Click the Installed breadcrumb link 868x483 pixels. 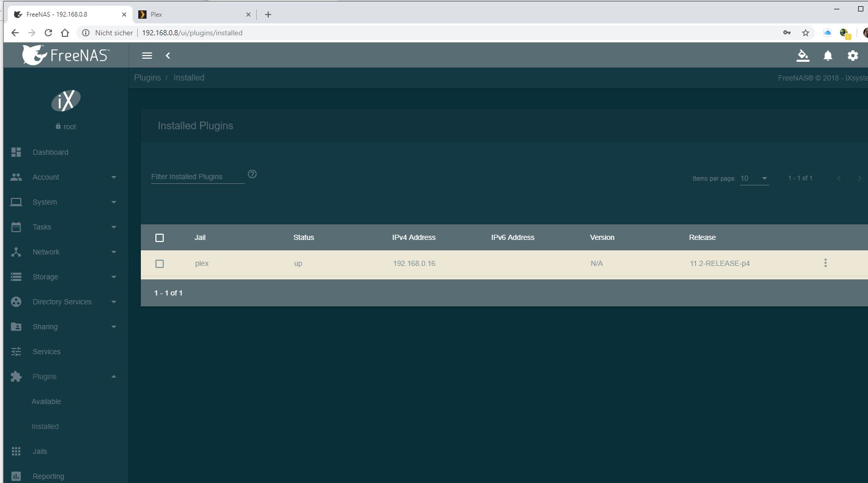[189, 77]
